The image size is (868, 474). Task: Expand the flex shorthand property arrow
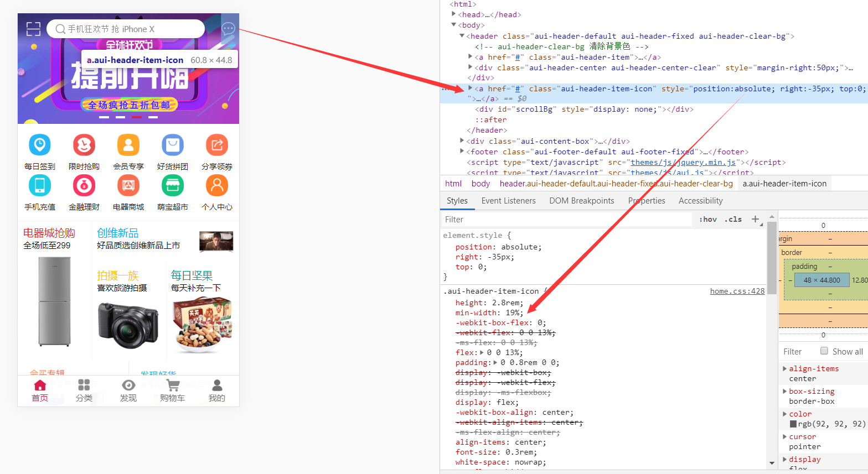click(482, 352)
